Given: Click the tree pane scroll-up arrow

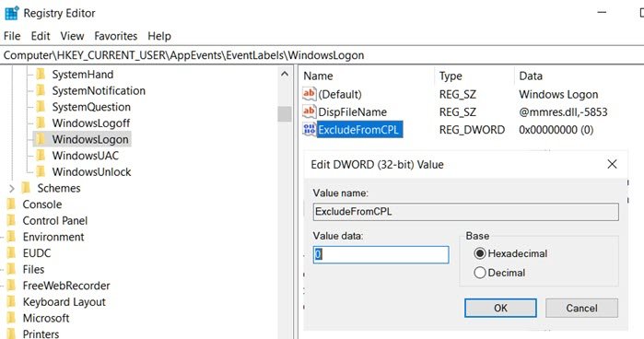Looking at the screenshot, I should [284, 75].
